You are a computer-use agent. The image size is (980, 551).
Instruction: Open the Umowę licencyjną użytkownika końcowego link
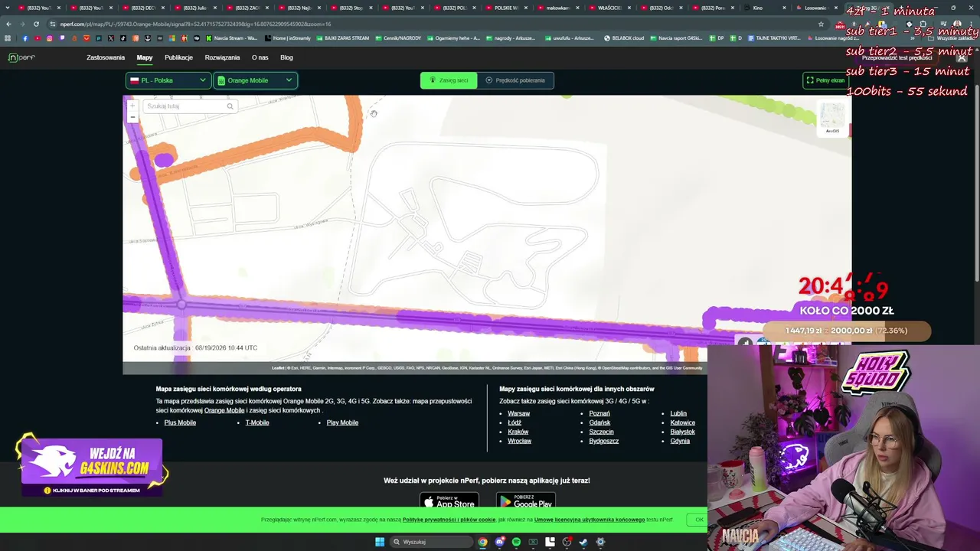coord(590,520)
